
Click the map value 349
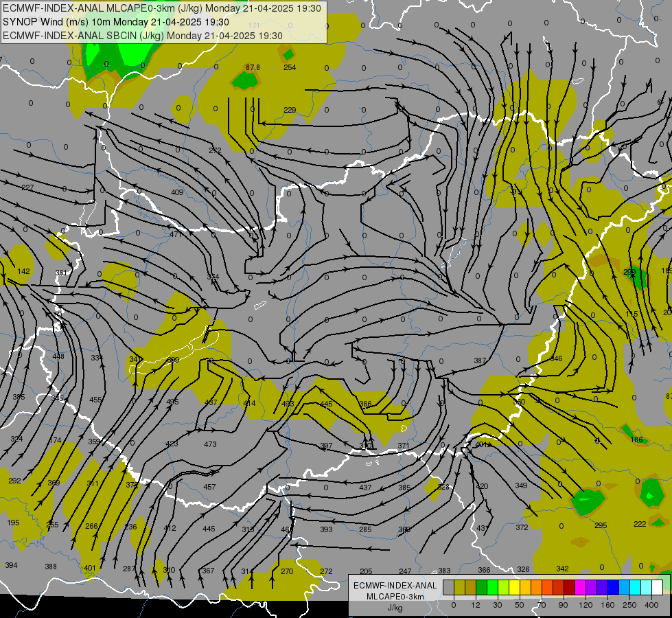tap(521, 485)
